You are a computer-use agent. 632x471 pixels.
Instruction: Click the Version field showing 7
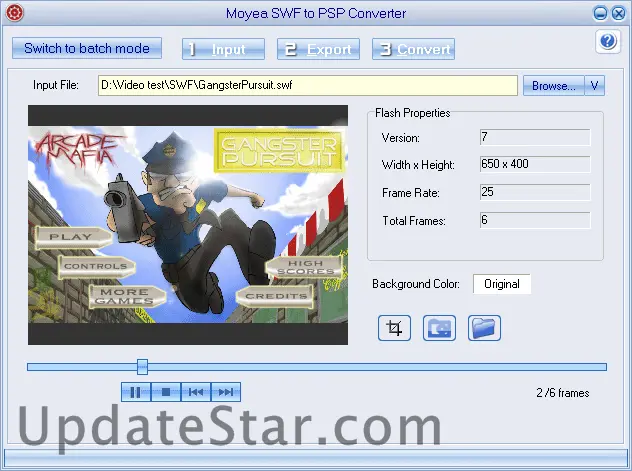(535, 137)
